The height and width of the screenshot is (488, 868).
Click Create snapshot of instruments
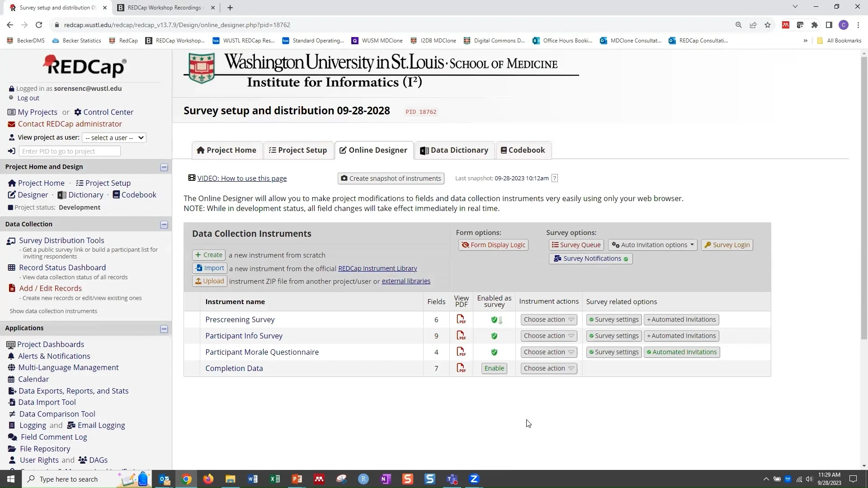pos(391,178)
